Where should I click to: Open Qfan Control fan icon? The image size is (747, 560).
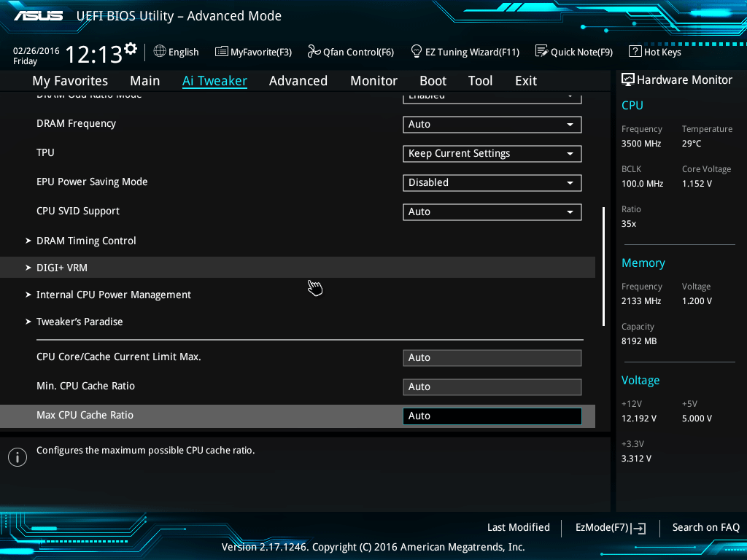click(314, 51)
